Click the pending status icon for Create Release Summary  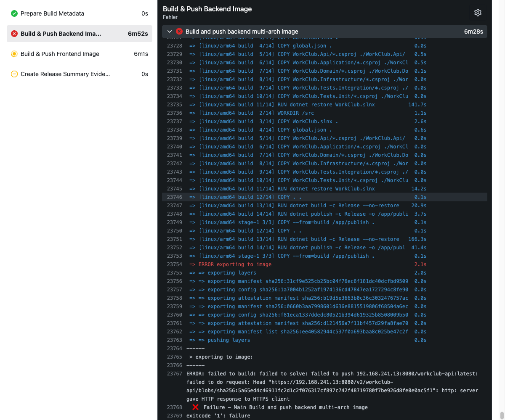point(14,74)
